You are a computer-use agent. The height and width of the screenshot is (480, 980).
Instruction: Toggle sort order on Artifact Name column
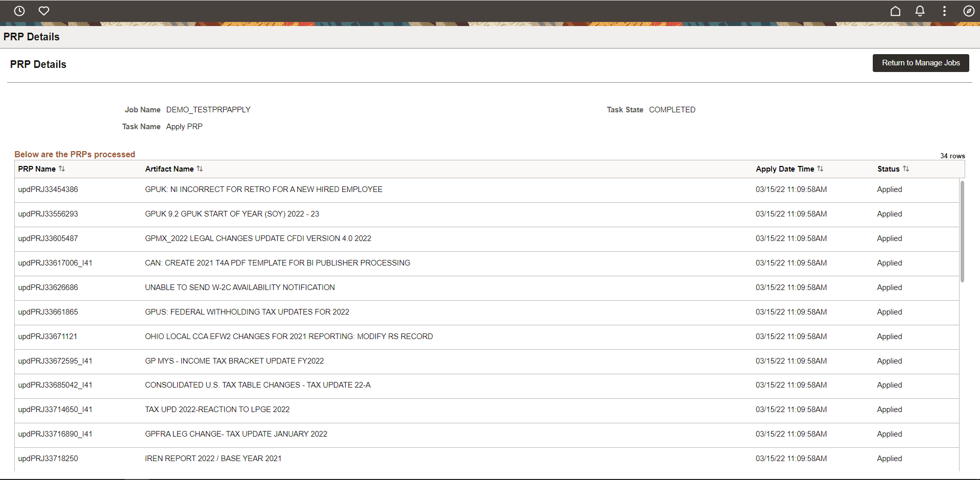tap(200, 169)
